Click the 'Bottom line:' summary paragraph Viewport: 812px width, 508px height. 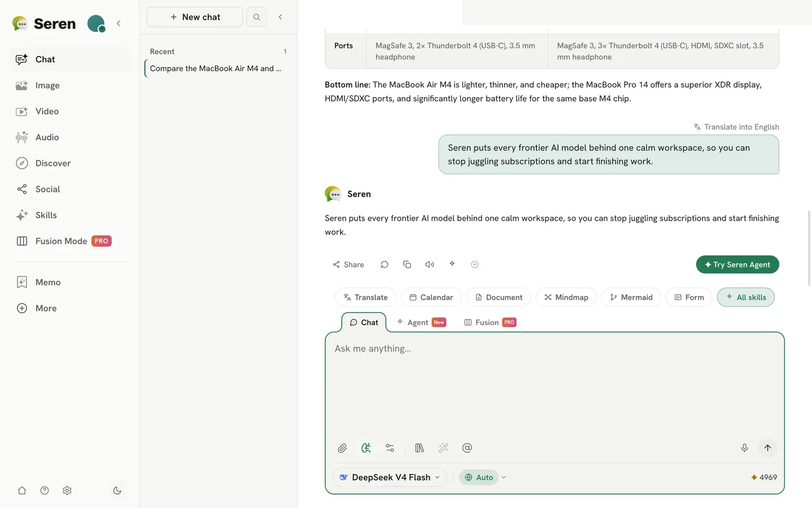(551, 91)
